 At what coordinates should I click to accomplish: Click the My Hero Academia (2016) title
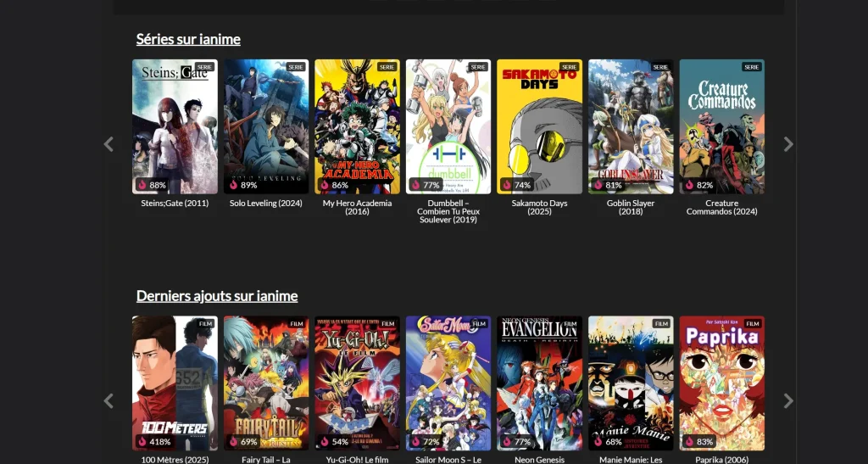(x=357, y=207)
